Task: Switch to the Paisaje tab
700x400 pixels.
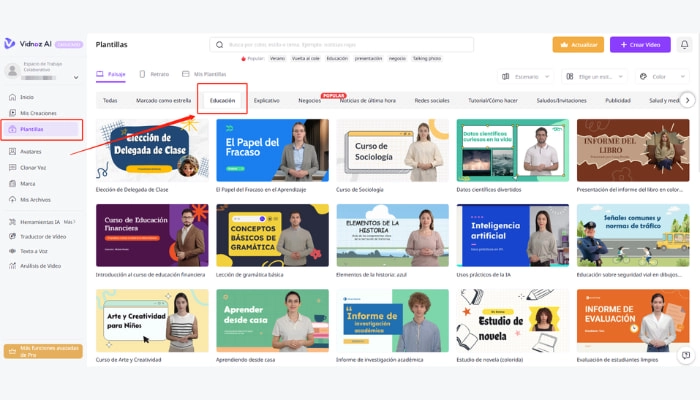Action: (111, 74)
